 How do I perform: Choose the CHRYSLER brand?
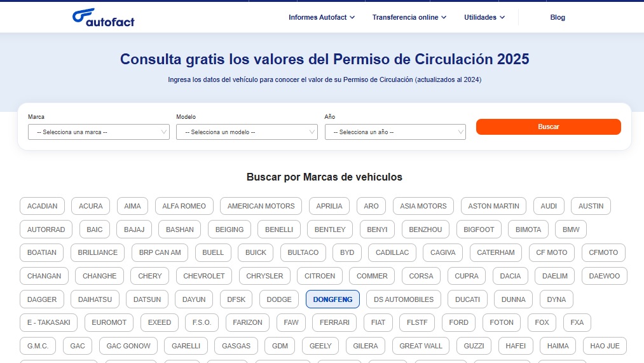(264, 276)
